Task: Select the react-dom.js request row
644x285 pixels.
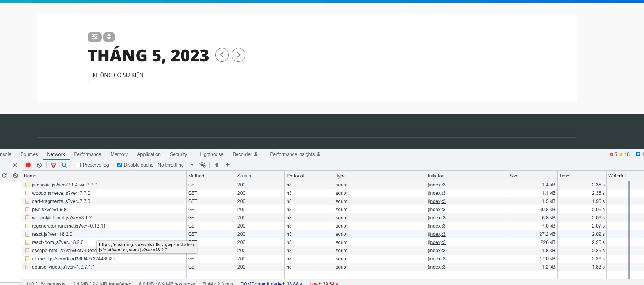Action: click(x=58, y=242)
